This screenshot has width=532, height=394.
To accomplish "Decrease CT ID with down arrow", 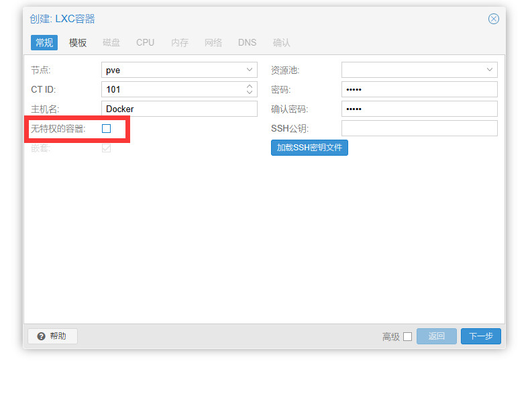I will (x=250, y=92).
